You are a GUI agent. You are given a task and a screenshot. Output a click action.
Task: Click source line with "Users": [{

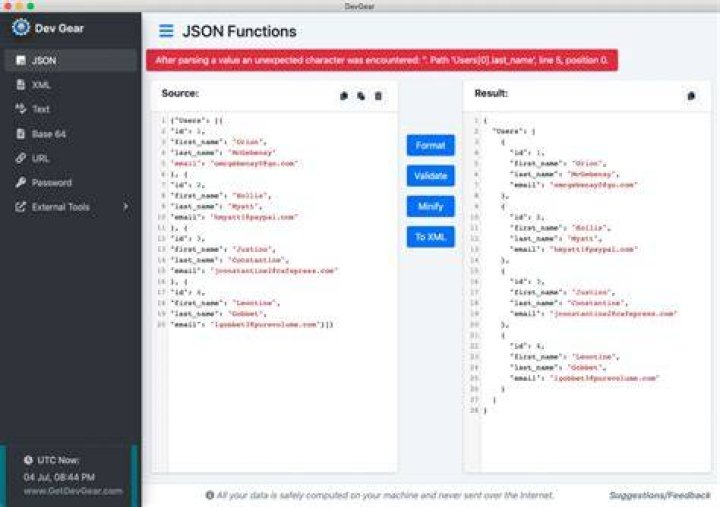197,120
